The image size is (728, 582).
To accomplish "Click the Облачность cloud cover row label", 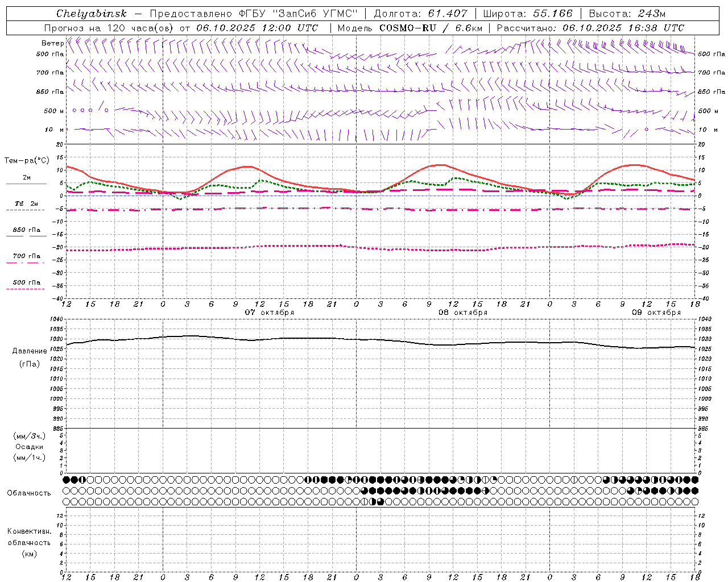I will click(x=29, y=493).
